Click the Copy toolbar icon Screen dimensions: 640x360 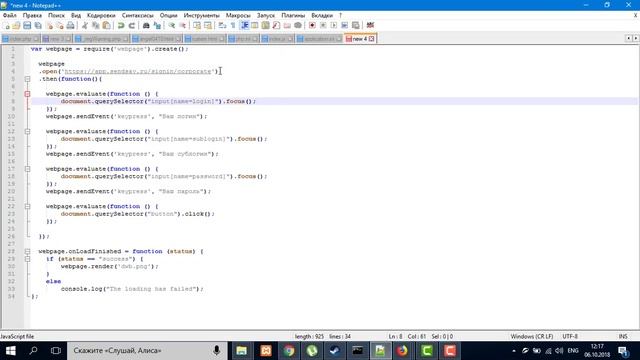(96, 25)
